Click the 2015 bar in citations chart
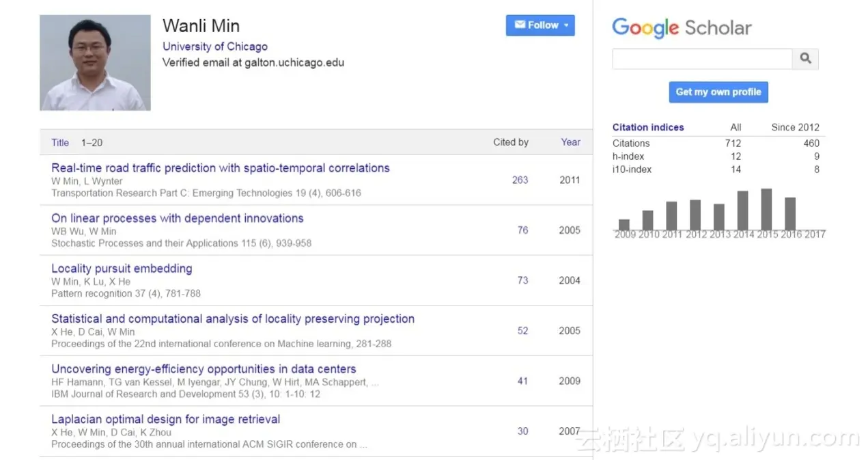 [x=766, y=209]
